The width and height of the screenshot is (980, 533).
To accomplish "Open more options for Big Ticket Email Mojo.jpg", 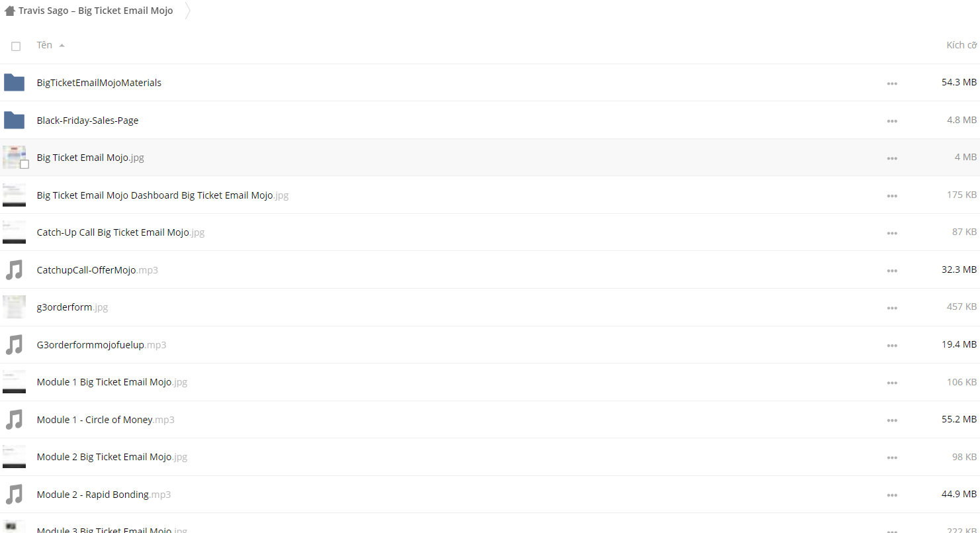I will coord(892,158).
